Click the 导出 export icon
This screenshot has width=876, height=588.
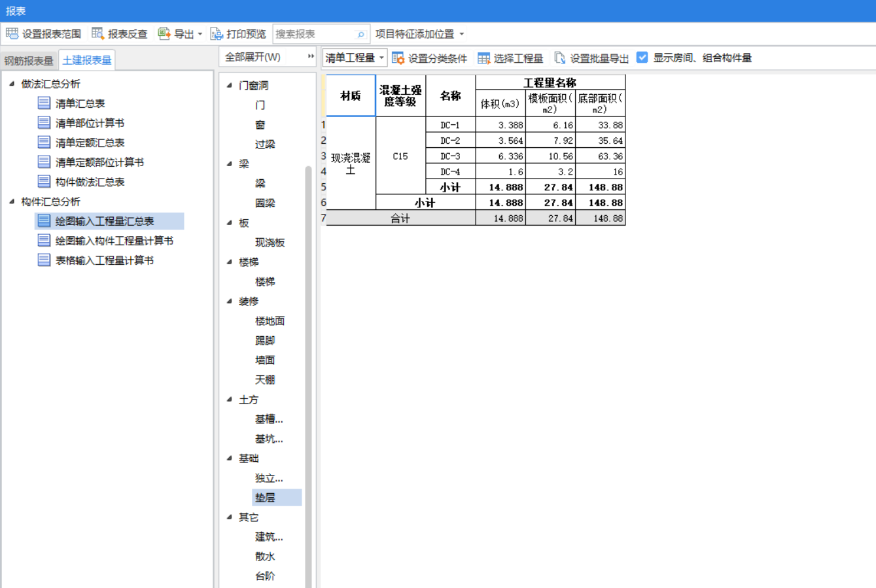(164, 33)
